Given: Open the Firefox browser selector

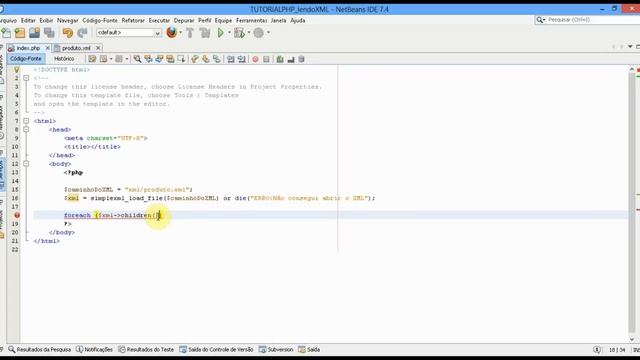Looking at the screenshot, I should pyautogui.click(x=172, y=32).
